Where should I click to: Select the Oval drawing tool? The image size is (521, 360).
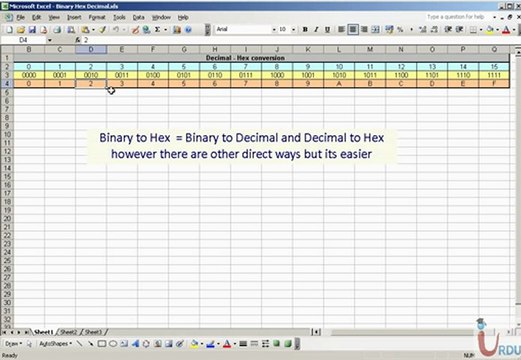(113, 344)
